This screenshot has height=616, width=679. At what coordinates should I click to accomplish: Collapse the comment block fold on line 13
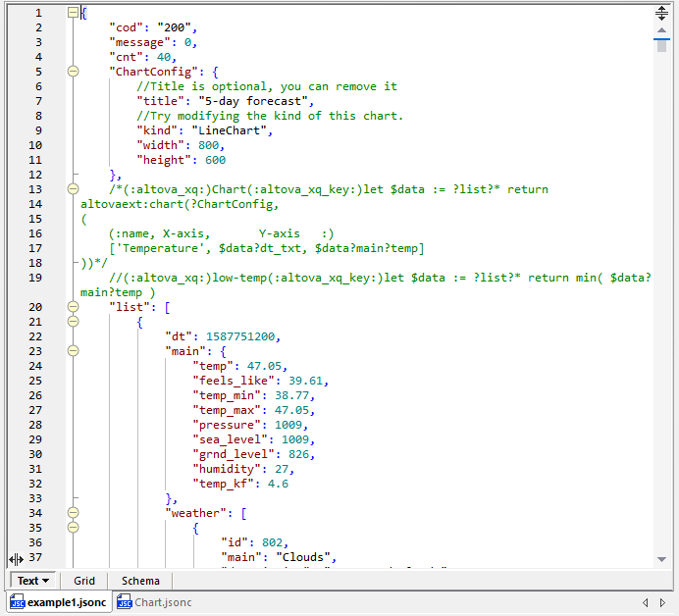tap(73, 189)
